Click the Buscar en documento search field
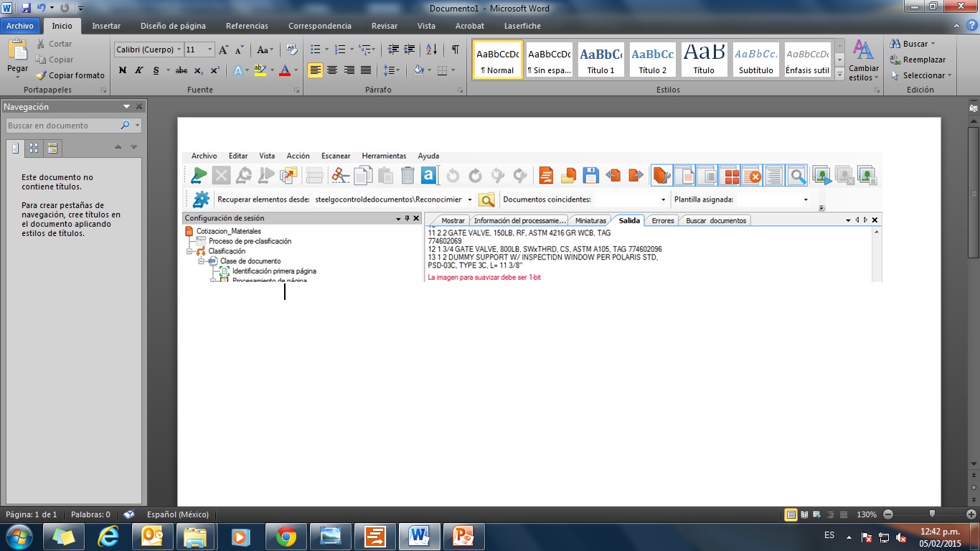Image resolution: width=980 pixels, height=551 pixels. 62,126
